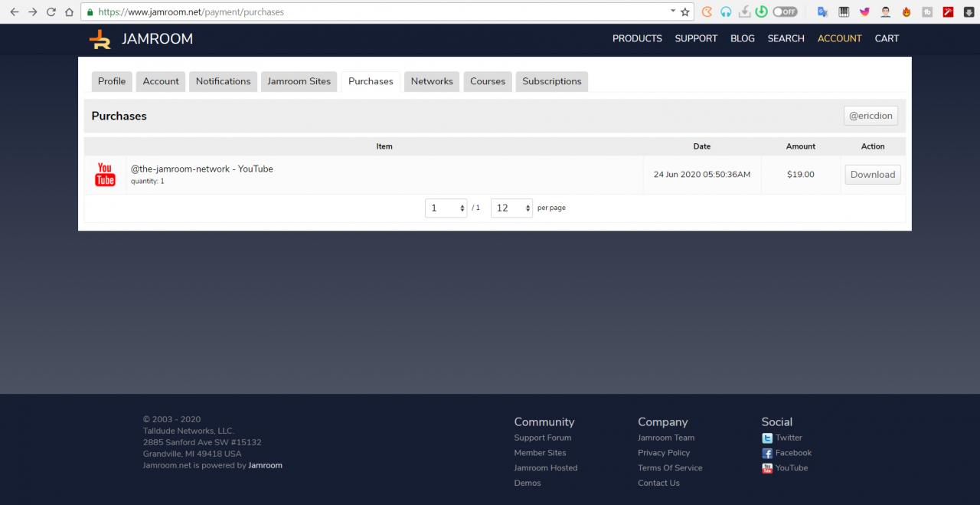
Task: Click the piano keyboard extension icon
Action: coord(844,12)
